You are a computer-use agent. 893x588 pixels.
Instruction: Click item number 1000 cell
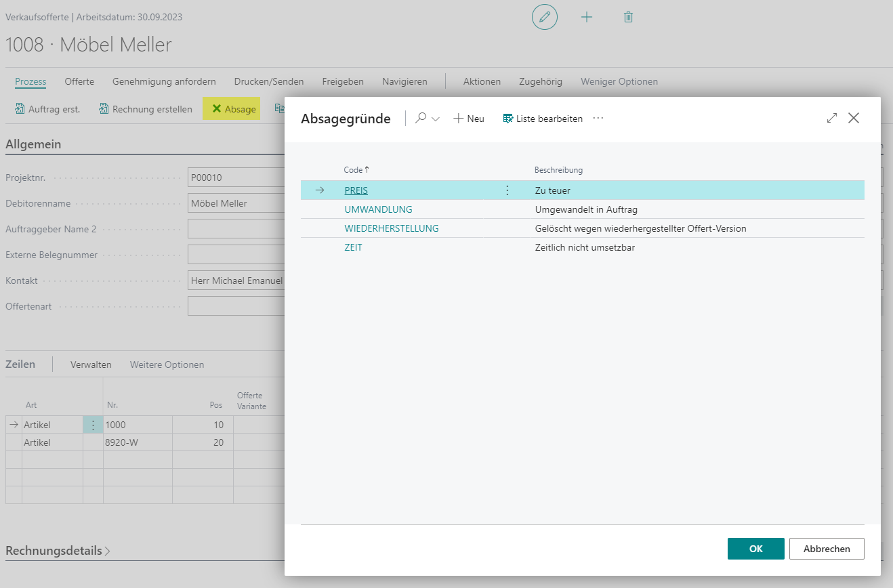point(138,425)
